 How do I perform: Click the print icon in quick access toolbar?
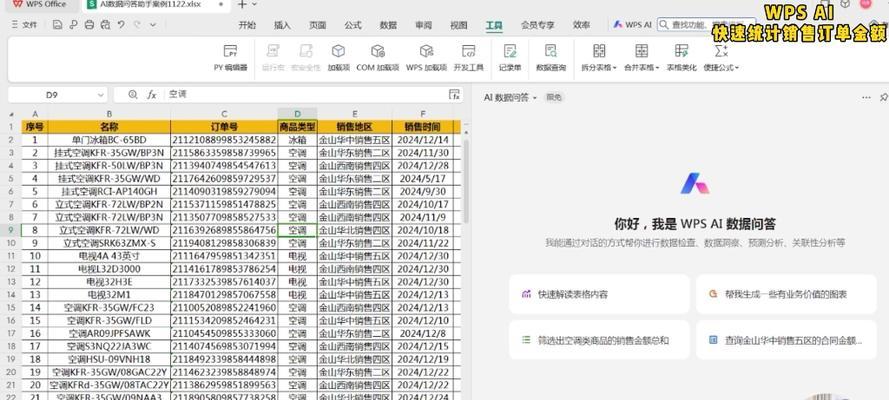(x=89, y=25)
